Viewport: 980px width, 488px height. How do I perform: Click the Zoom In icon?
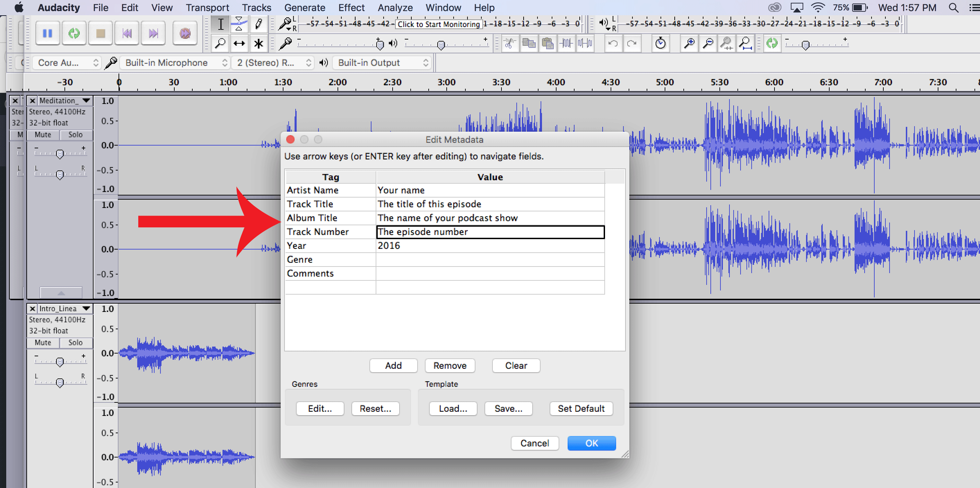[x=689, y=43]
